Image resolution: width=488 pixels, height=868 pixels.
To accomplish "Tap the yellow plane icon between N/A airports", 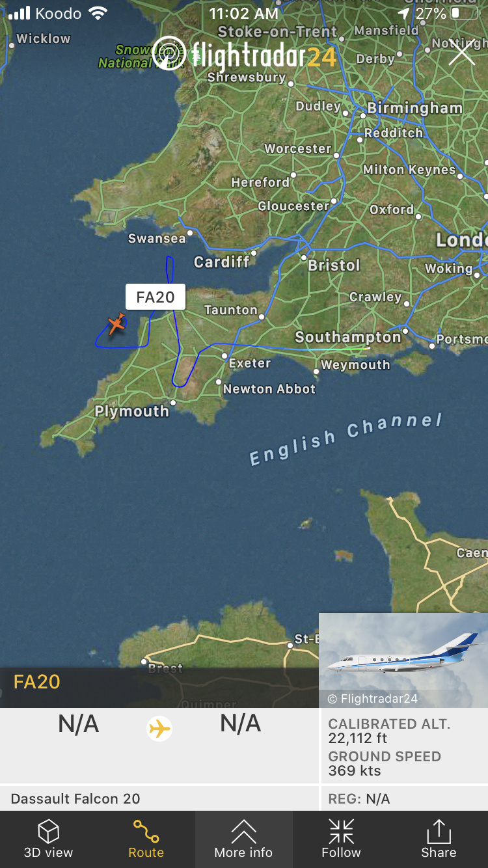I will click(x=159, y=728).
